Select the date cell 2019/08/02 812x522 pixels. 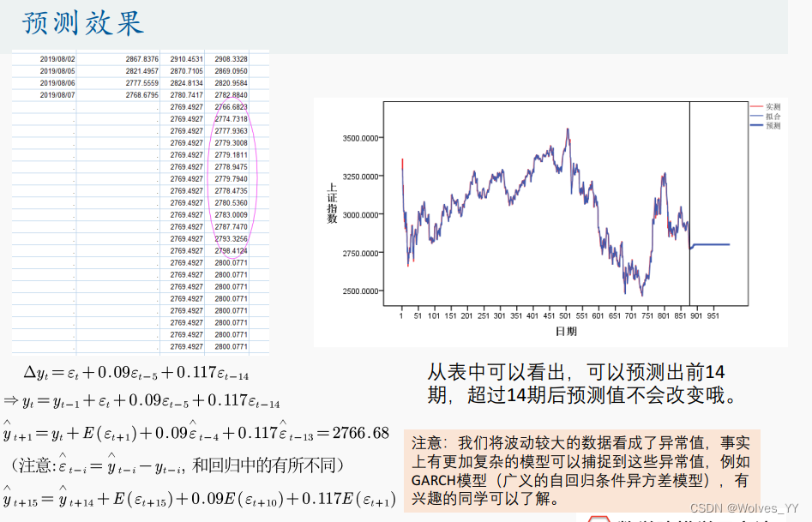[57, 59]
